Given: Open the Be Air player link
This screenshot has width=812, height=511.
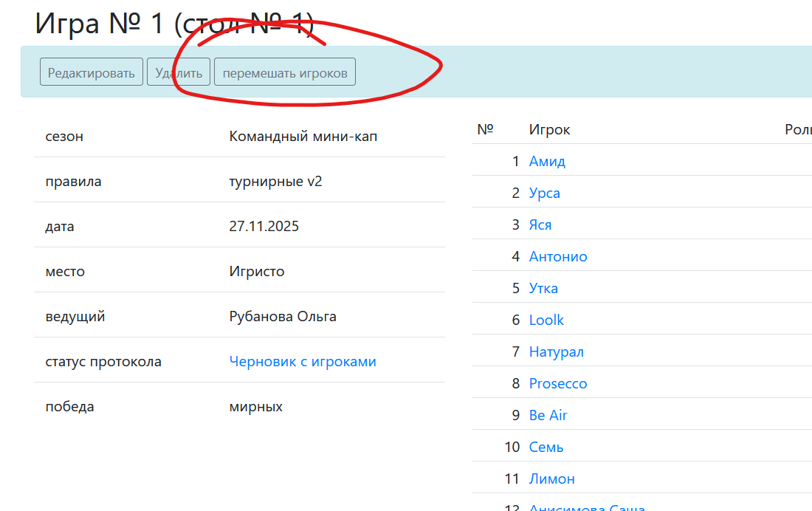Looking at the screenshot, I should tap(548, 415).
